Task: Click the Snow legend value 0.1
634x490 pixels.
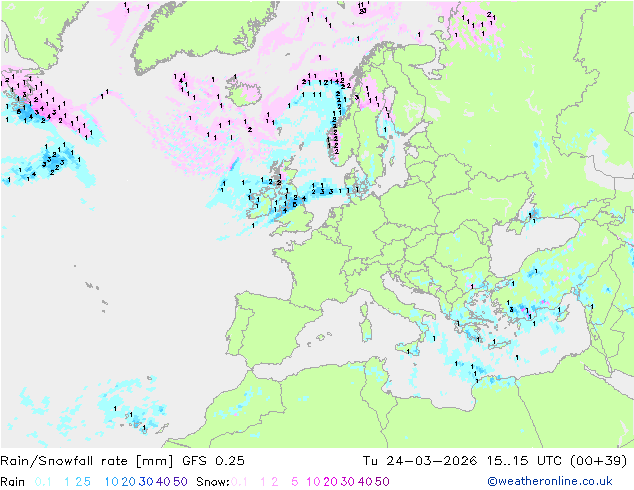Action: pos(239,482)
